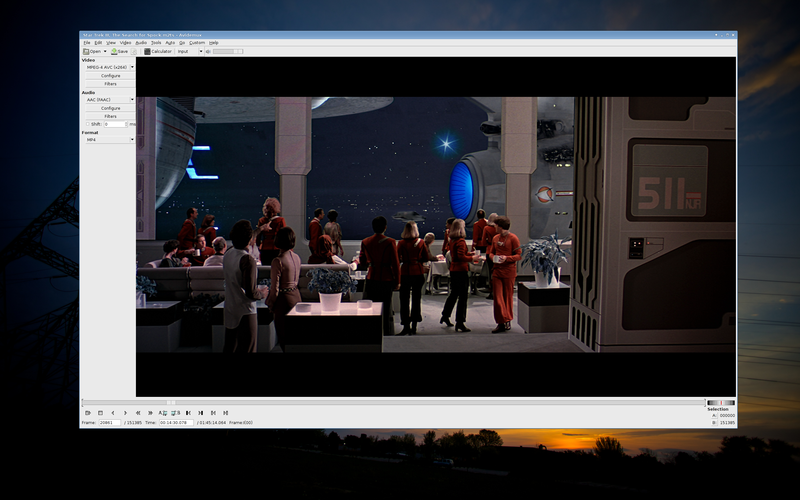Screen dimensions: 800x500
Task: Open the Auto menu
Action: [x=170, y=43]
